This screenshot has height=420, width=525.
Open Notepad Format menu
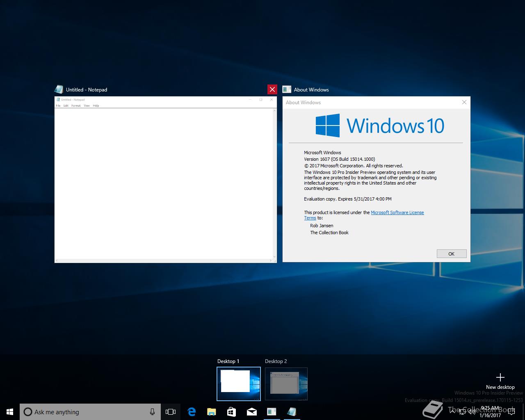[x=76, y=105]
